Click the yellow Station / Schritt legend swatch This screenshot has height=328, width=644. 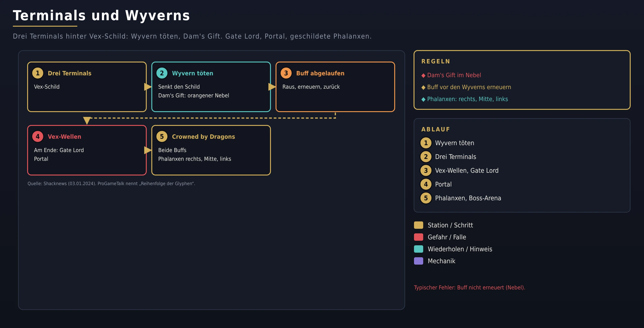[x=419, y=225]
